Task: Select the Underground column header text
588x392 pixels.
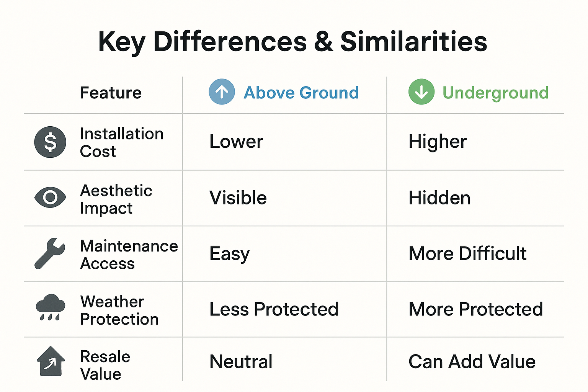Action: 495,93
